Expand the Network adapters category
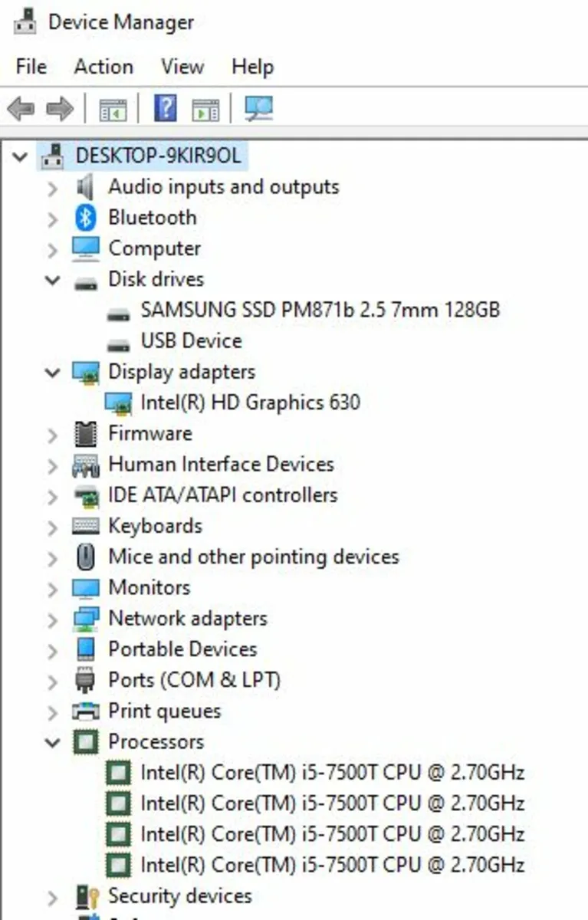The height and width of the screenshot is (920, 588). pyautogui.click(x=52, y=619)
